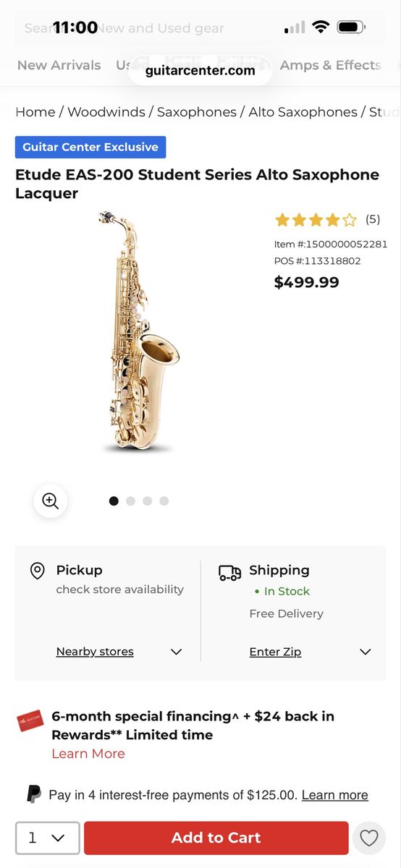401x868 pixels.
Task: Select the third image carousel dot
Action: [x=148, y=501]
